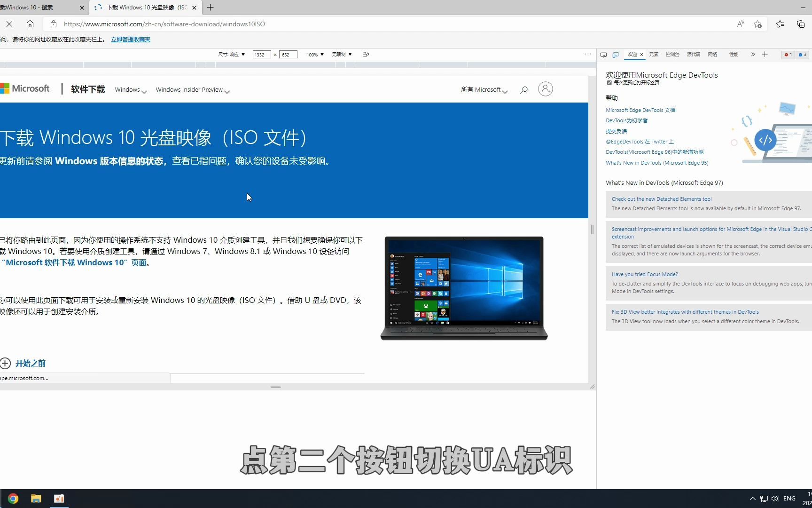Open the Favorites list icon

[x=780, y=24]
